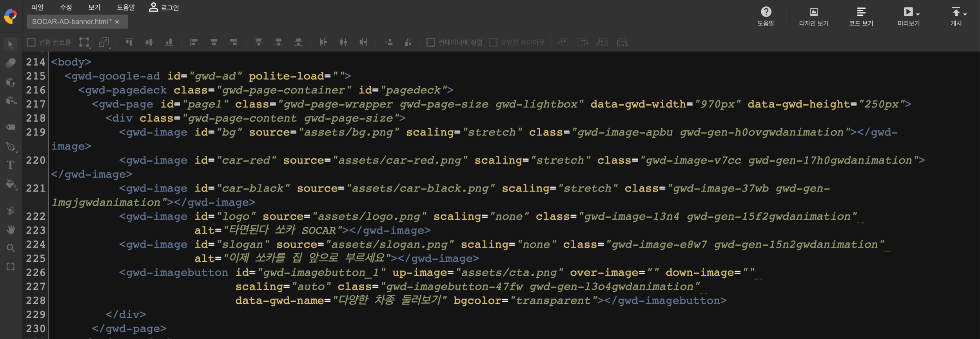Select the Tag tool

11,127
